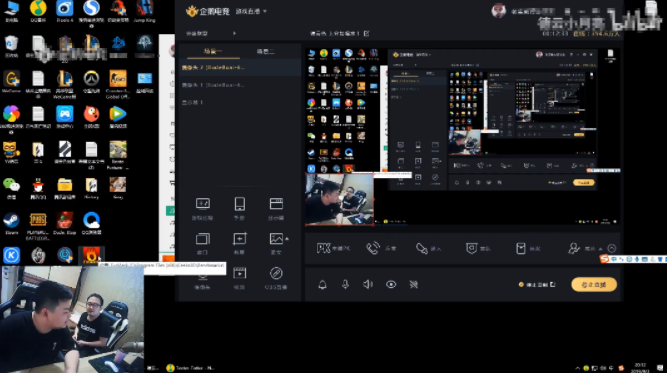The height and width of the screenshot is (373, 667).
Task: Click the Penguin eSports crown logo
Action: tap(192, 11)
